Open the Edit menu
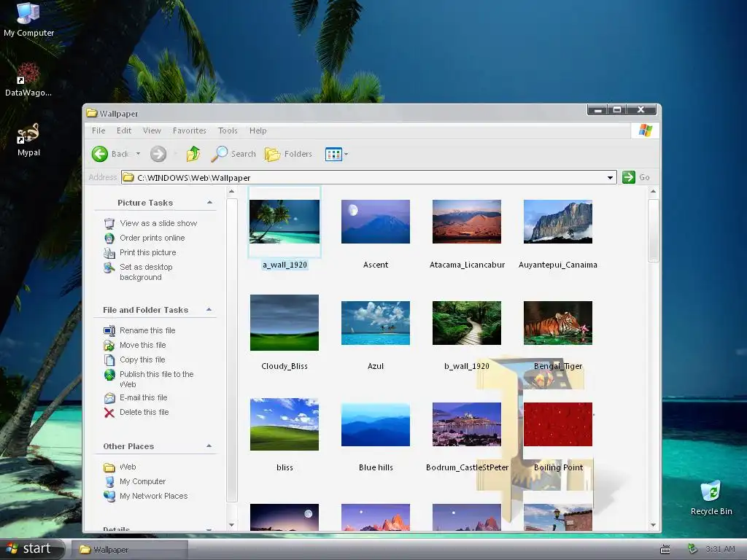Viewport: 747px width, 560px height. tap(124, 131)
